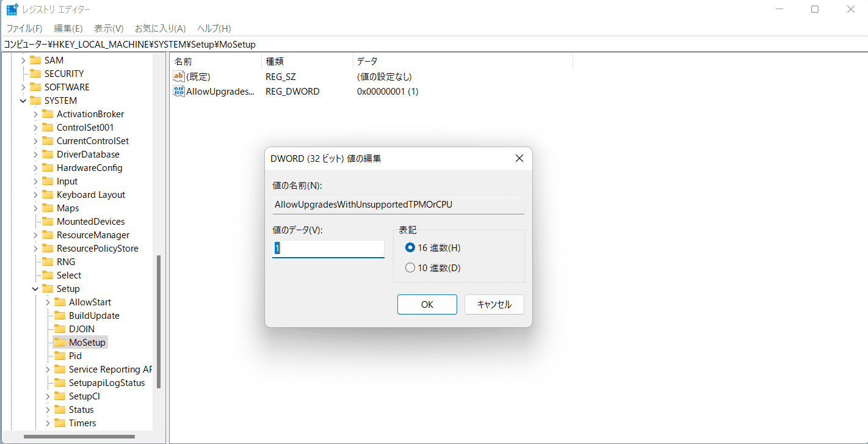The width and height of the screenshot is (868, 444).
Task: Click the 値のデータ input field
Action: pyautogui.click(x=328, y=249)
